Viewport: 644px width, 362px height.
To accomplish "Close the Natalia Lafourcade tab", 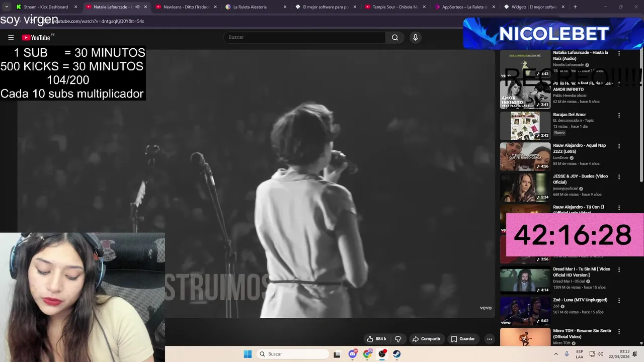I will tap(145, 7).
